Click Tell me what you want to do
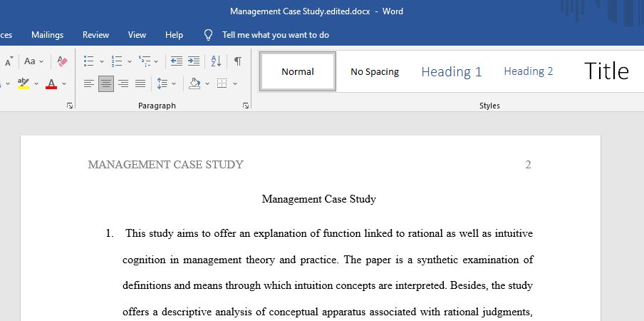 click(x=276, y=35)
